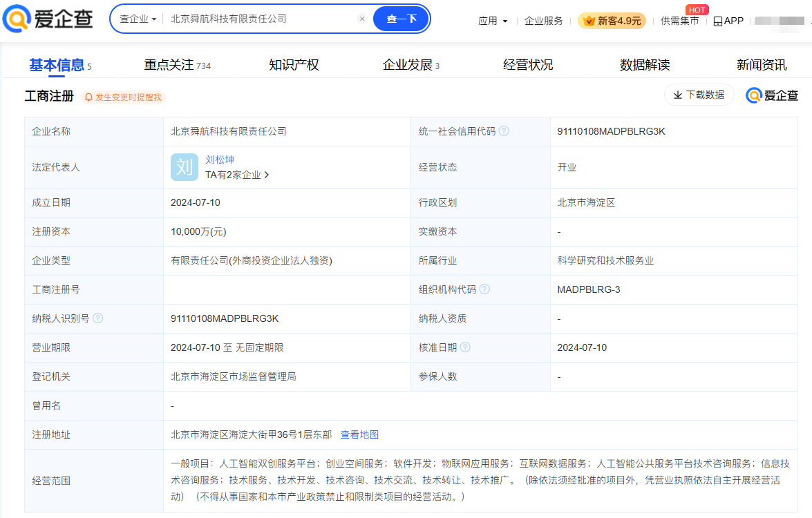The height and width of the screenshot is (518, 812).
Task: Click the help icon next to 统一社会信用代码
Action: 504,131
